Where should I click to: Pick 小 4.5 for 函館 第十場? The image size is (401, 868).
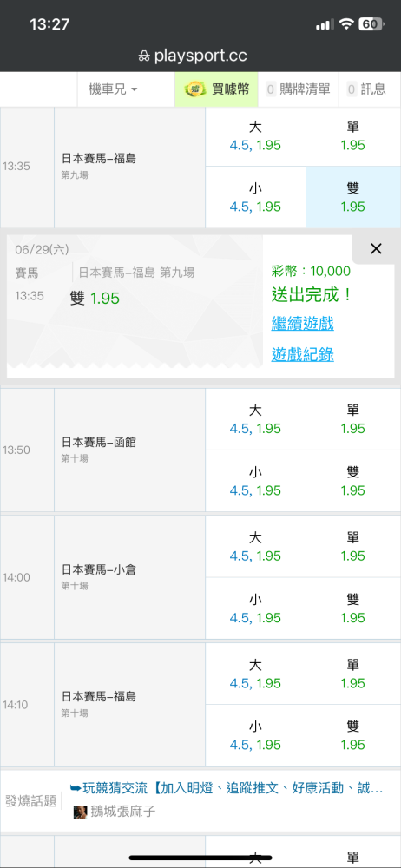(255, 481)
